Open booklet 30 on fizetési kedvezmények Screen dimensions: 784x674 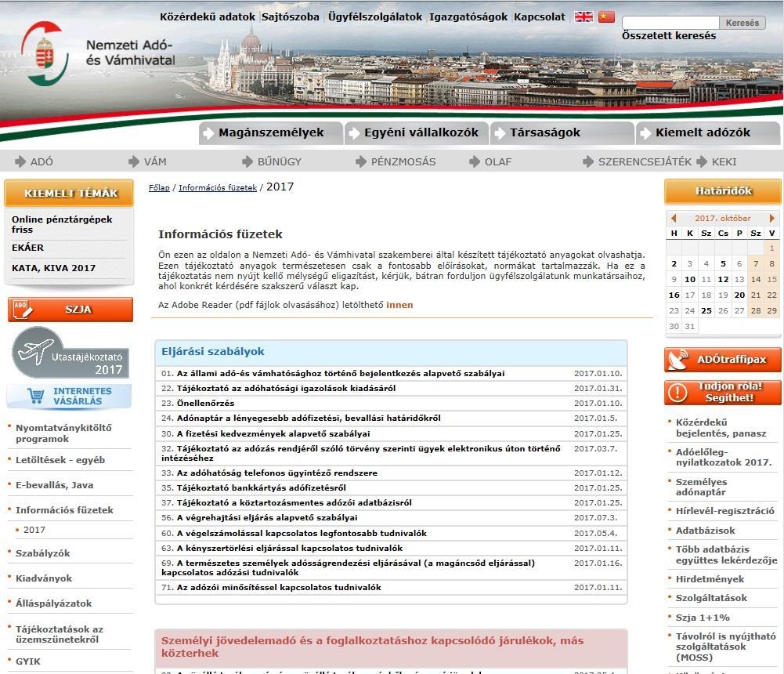click(x=273, y=434)
